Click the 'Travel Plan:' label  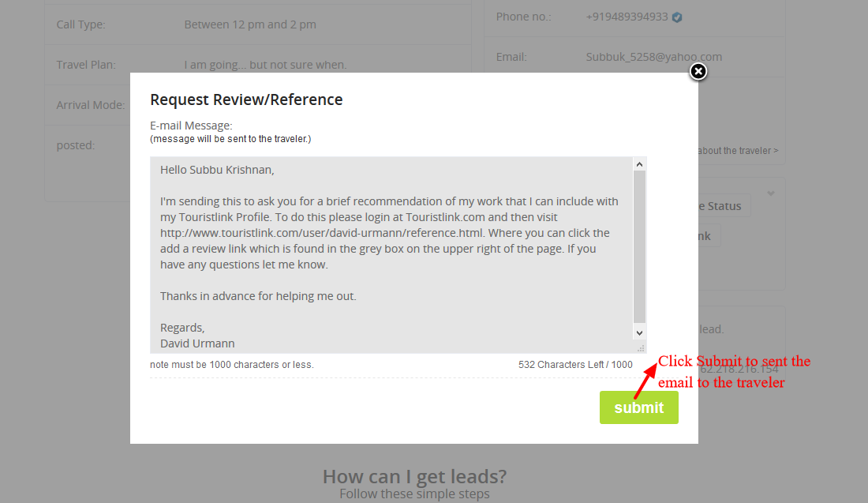pos(86,65)
